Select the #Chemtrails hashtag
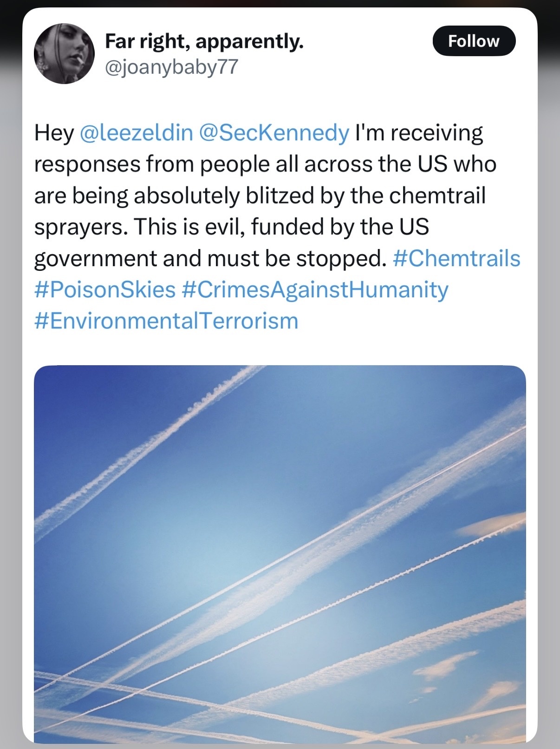The image size is (560, 749). [x=456, y=258]
